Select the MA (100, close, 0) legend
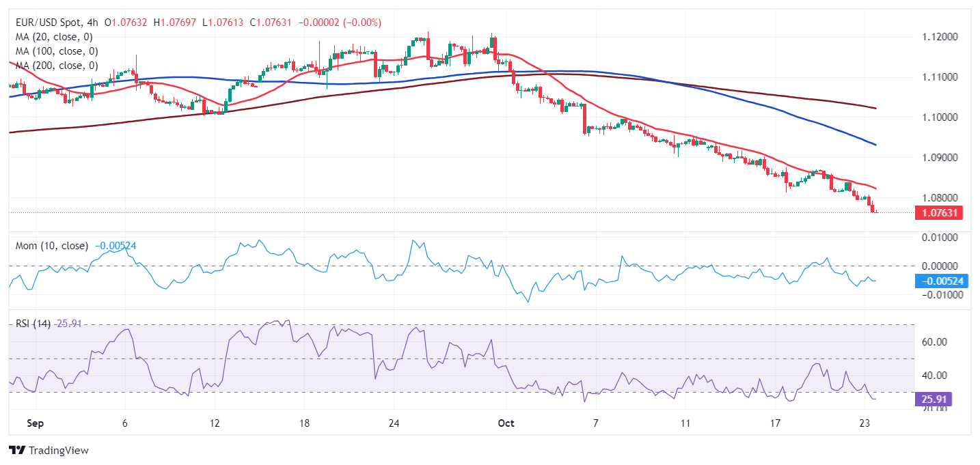 click(57, 51)
